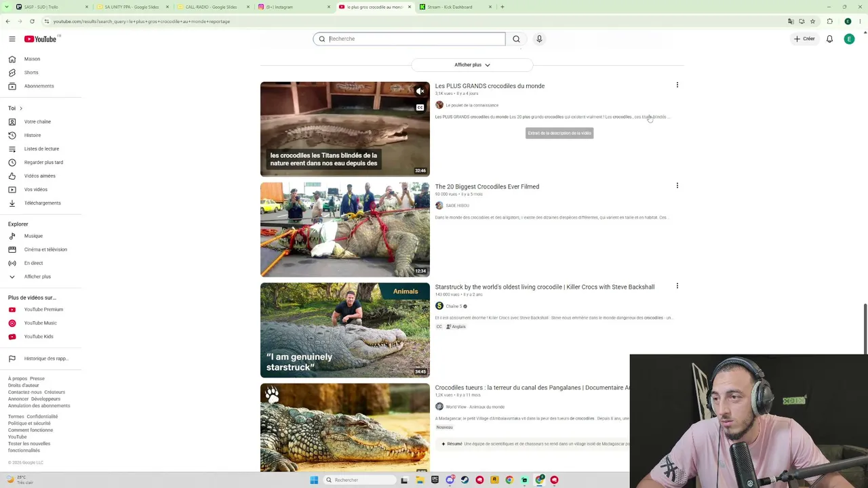Expand results with Afficher plus
Image resolution: width=868 pixels, height=488 pixels.
pyautogui.click(x=472, y=65)
